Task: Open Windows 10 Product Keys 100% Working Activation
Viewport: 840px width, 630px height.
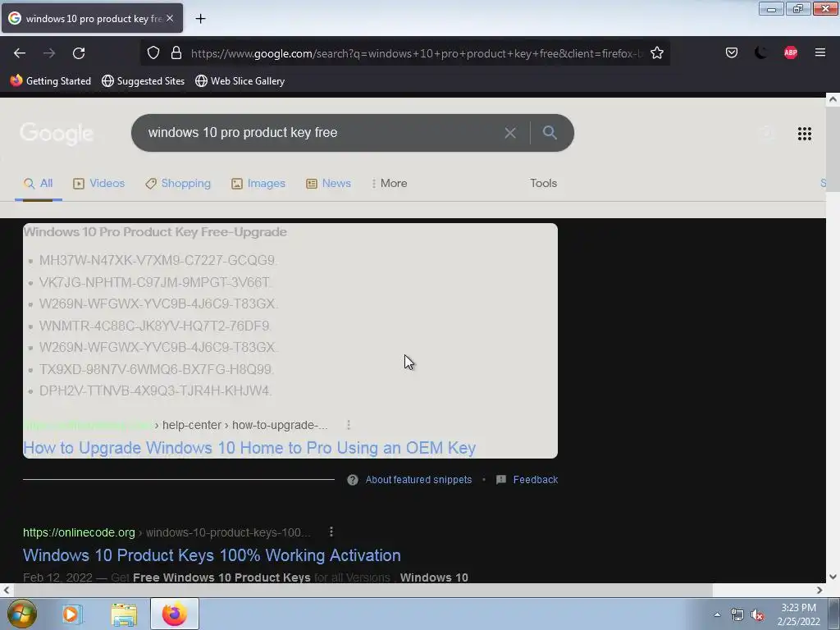Action: click(212, 555)
